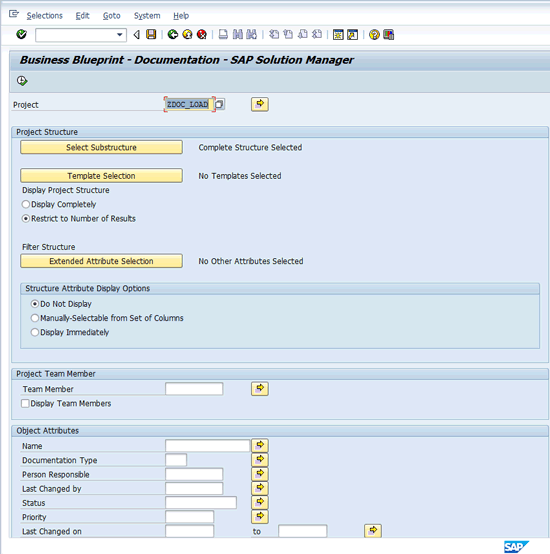Open the SAP window menu icon

pos(14,14)
